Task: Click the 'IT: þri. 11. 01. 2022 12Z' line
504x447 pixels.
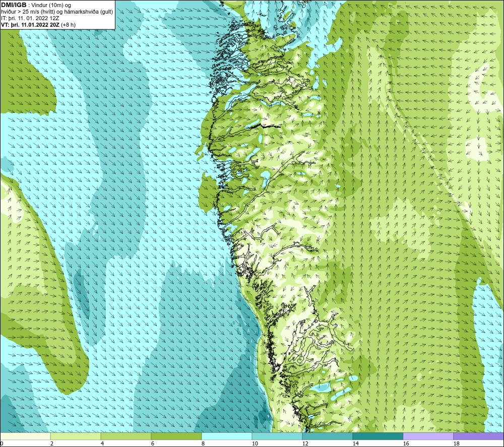Action: [30, 18]
